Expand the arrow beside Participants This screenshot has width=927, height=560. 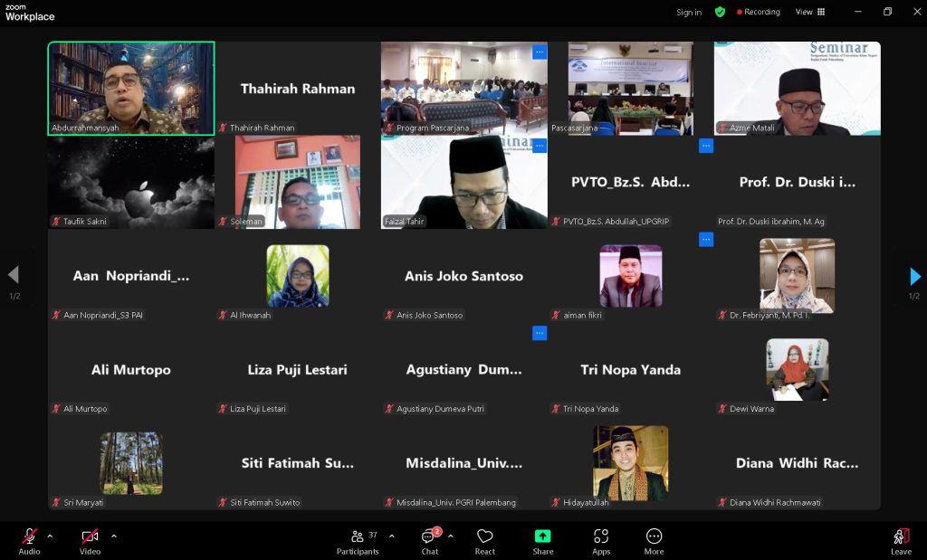tap(391, 536)
